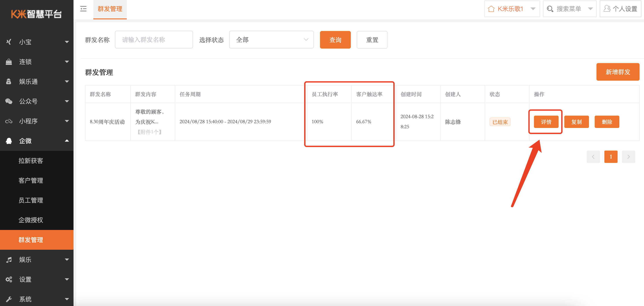This screenshot has width=644, height=306.
Task: Click the user icon in personal settings
Action: 607,9
